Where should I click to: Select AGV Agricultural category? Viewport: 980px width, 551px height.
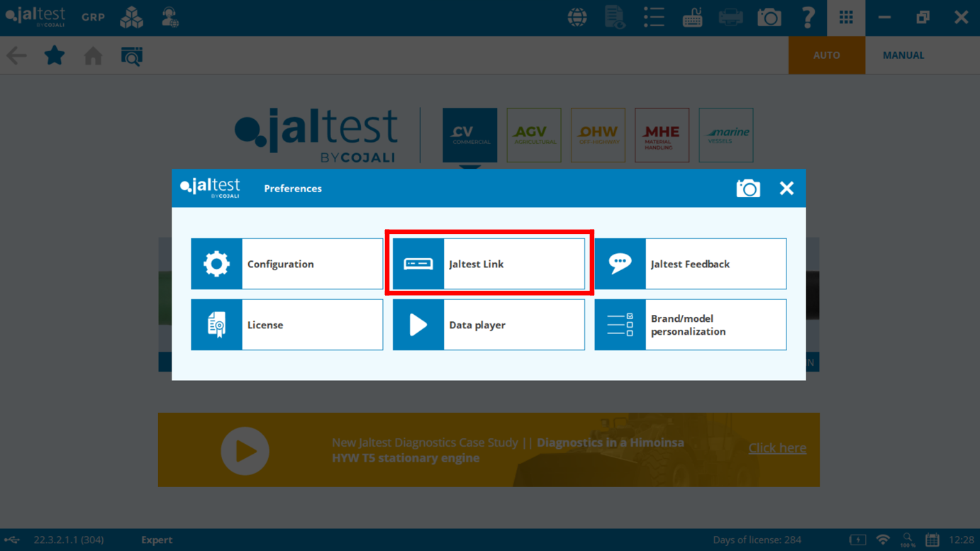pyautogui.click(x=534, y=135)
